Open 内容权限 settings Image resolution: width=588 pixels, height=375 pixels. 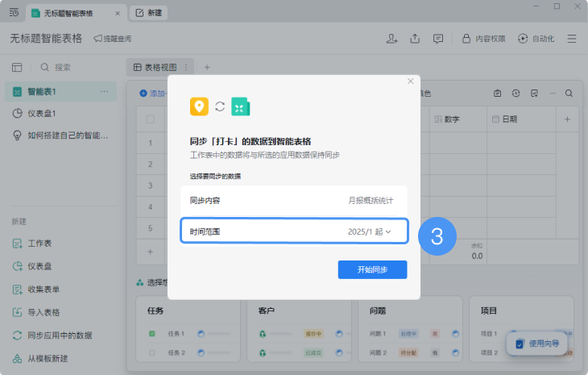(x=484, y=39)
